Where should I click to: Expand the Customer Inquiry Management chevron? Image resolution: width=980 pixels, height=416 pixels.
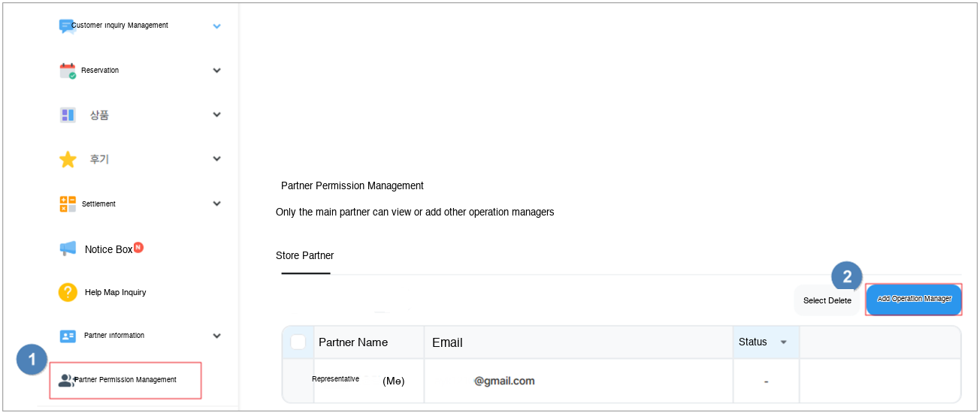pyautogui.click(x=216, y=26)
